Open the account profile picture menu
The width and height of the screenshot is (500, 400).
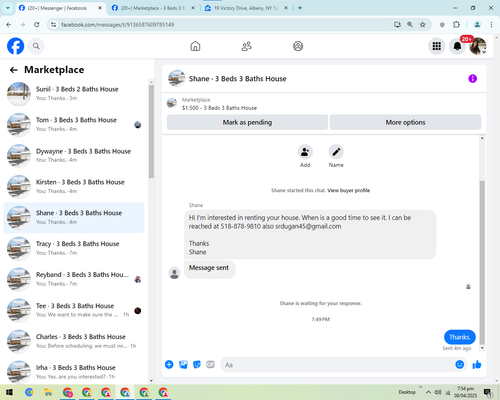click(478, 46)
